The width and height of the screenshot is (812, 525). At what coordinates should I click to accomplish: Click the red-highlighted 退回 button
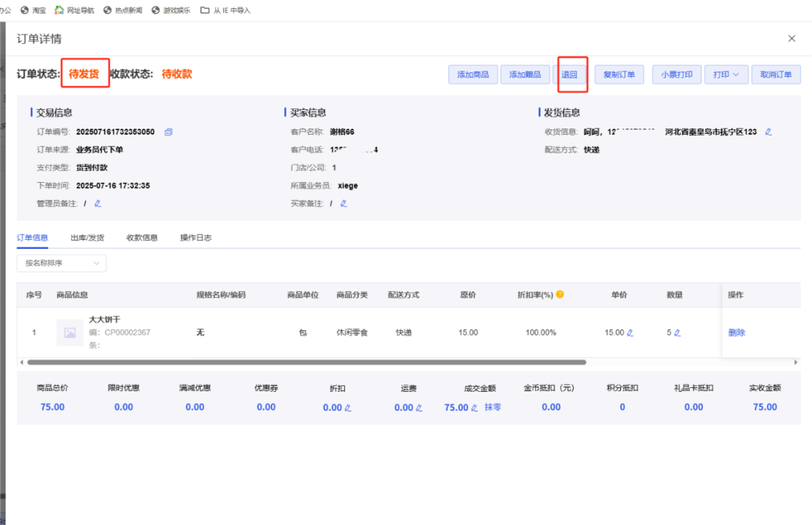click(571, 74)
